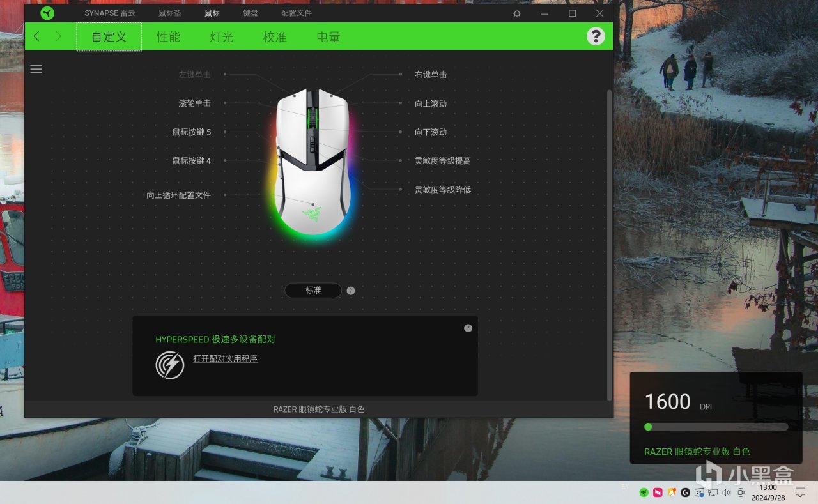Open the network tray icon
The height and width of the screenshot is (504, 818).
click(713, 493)
